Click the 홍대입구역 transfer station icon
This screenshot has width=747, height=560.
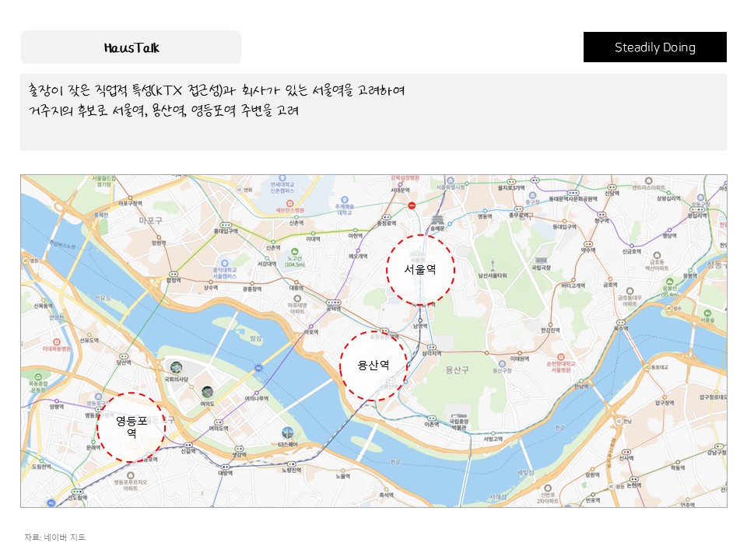tap(226, 225)
